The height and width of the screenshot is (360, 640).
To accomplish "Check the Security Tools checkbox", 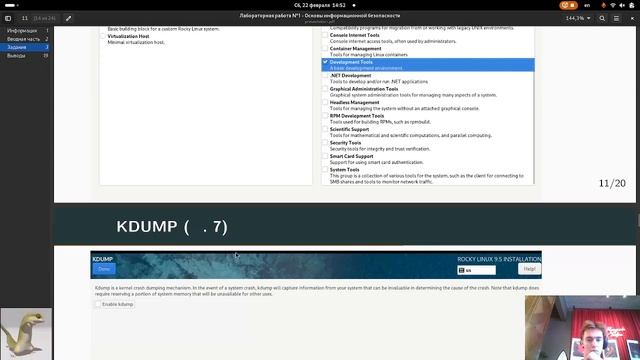I will pyautogui.click(x=325, y=143).
